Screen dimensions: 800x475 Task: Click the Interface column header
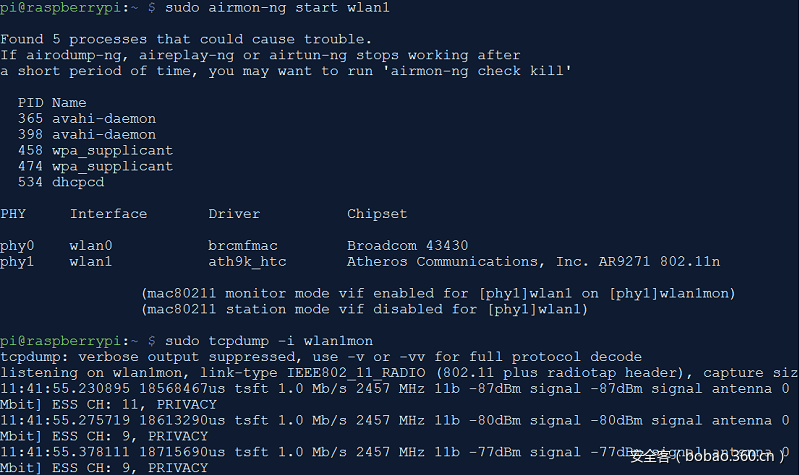tap(108, 214)
